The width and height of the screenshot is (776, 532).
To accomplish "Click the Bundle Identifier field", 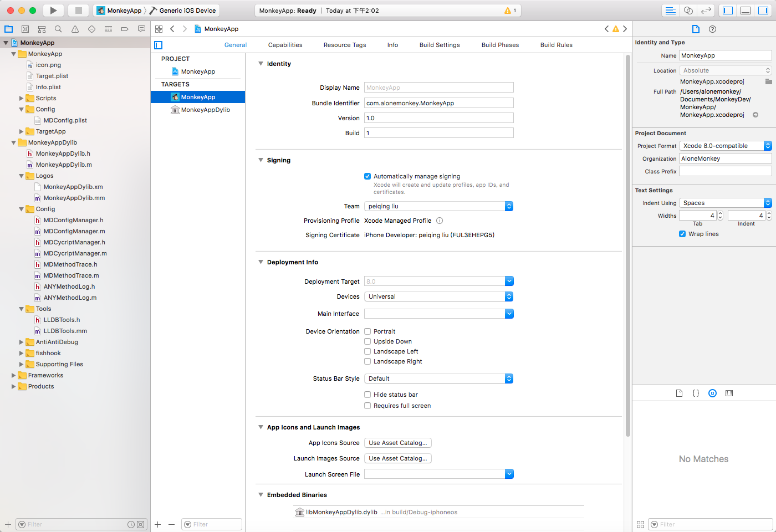I will tap(439, 103).
